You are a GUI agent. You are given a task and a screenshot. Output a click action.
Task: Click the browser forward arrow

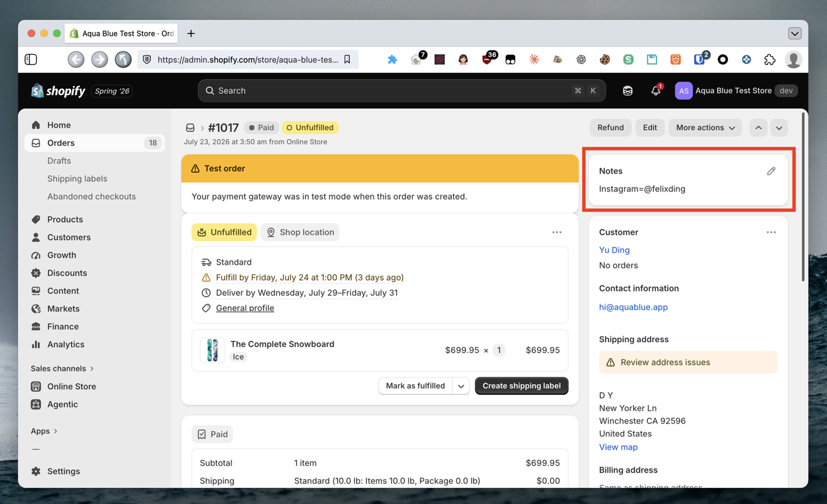click(x=100, y=59)
